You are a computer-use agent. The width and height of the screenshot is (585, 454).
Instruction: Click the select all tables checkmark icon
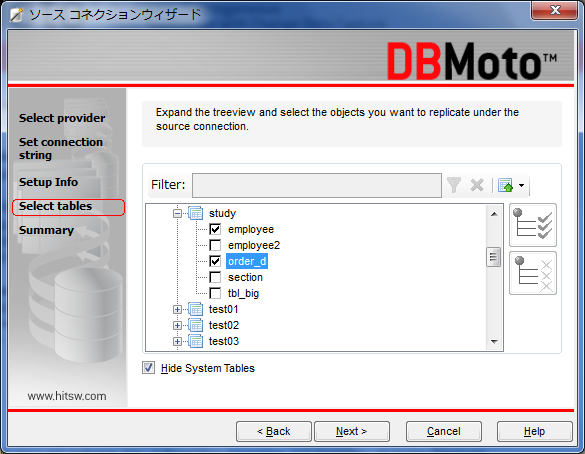tap(533, 225)
